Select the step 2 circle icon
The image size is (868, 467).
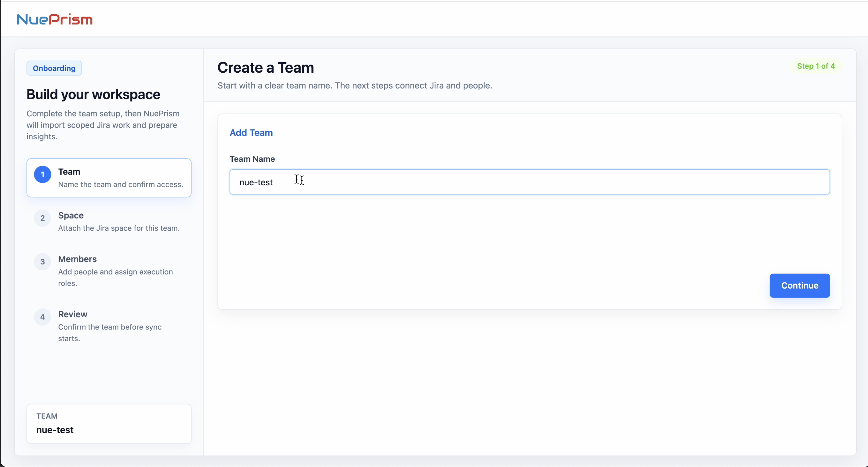click(x=42, y=218)
